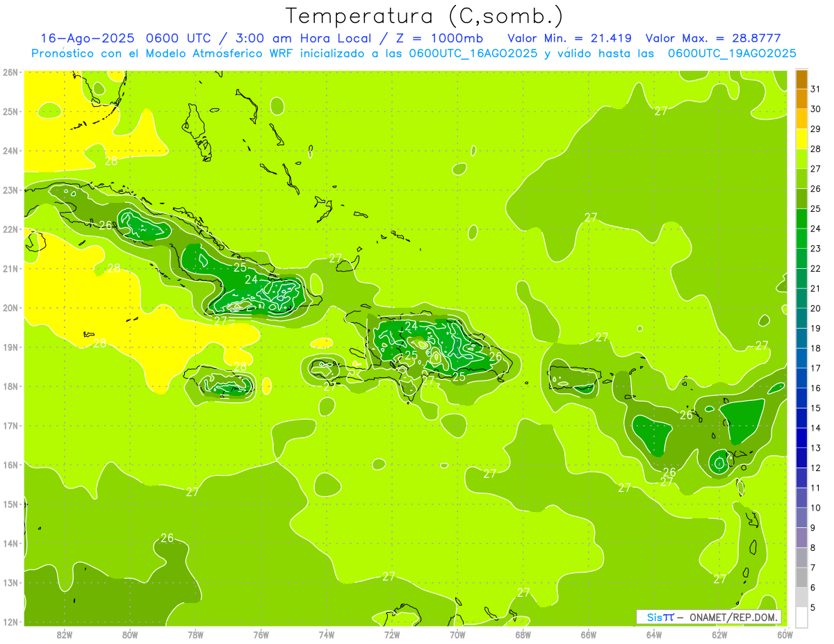Click the legend label '25'
Image resolution: width=834 pixels, height=644 pixels.
(x=816, y=209)
